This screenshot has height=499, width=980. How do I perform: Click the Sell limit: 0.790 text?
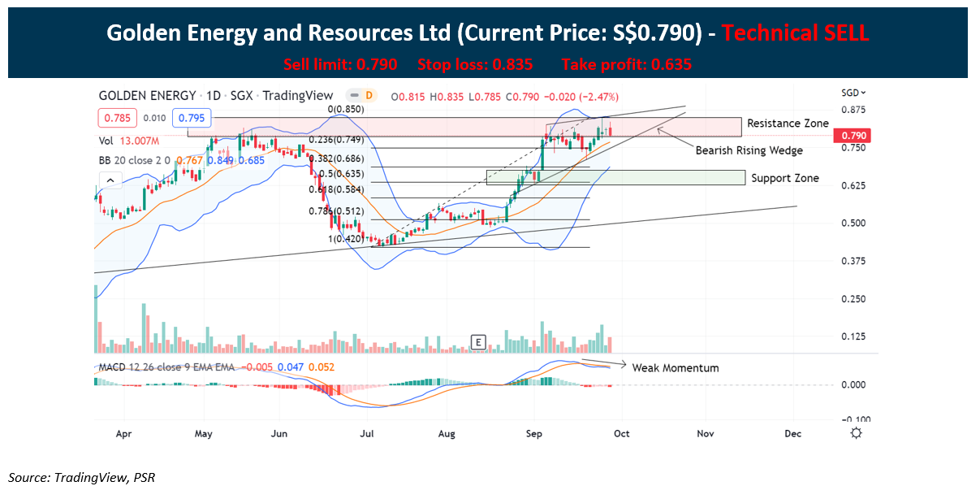(x=341, y=64)
